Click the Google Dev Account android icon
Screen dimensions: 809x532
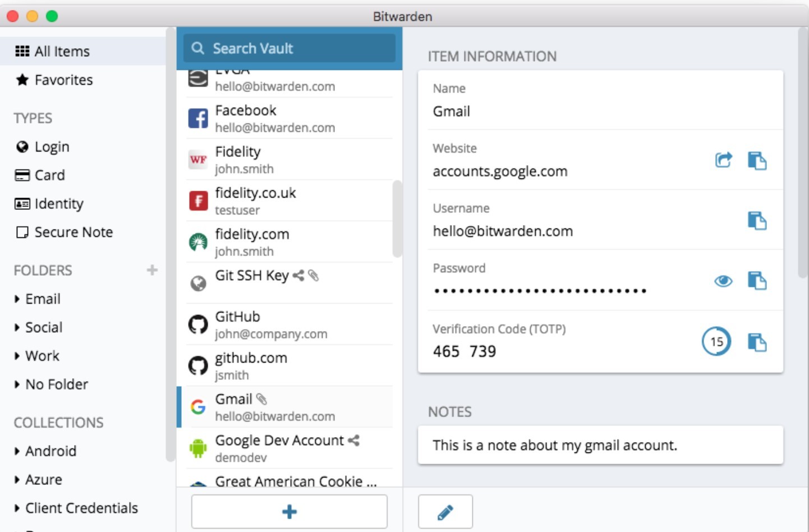tap(198, 448)
